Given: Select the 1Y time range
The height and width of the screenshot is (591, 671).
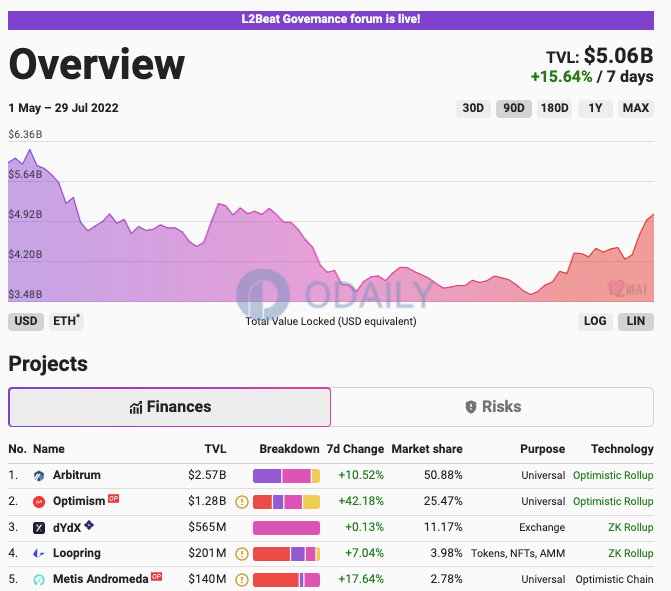Looking at the screenshot, I should (x=595, y=108).
